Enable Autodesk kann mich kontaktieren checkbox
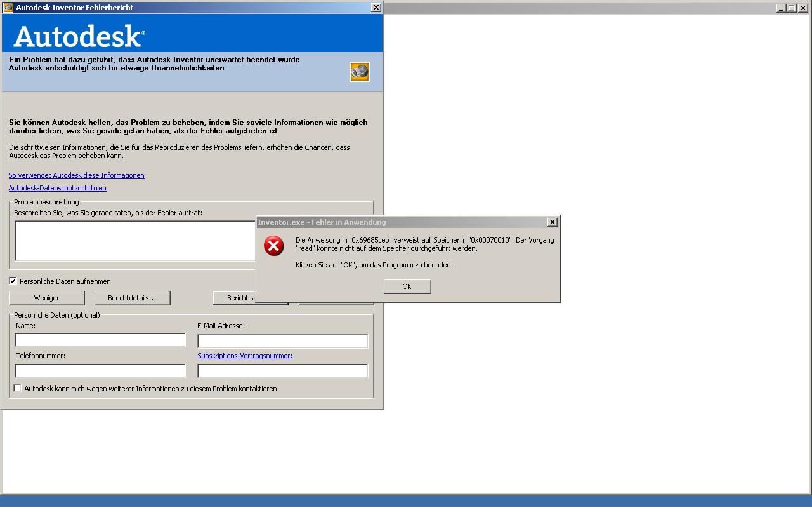The height and width of the screenshot is (508, 812). pos(18,388)
